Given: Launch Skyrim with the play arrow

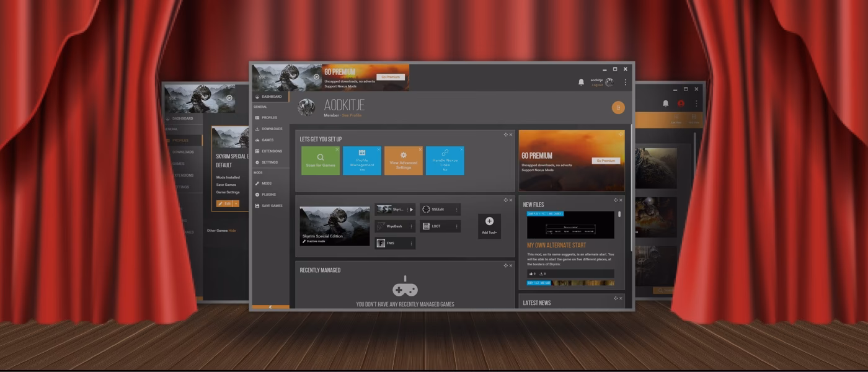Looking at the screenshot, I should (x=411, y=210).
